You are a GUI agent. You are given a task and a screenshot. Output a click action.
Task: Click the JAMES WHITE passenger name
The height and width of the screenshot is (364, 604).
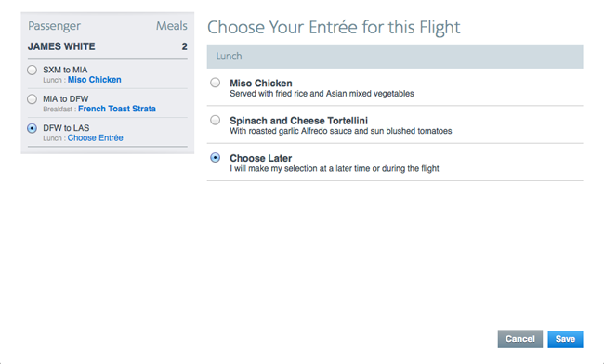[61, 46]
